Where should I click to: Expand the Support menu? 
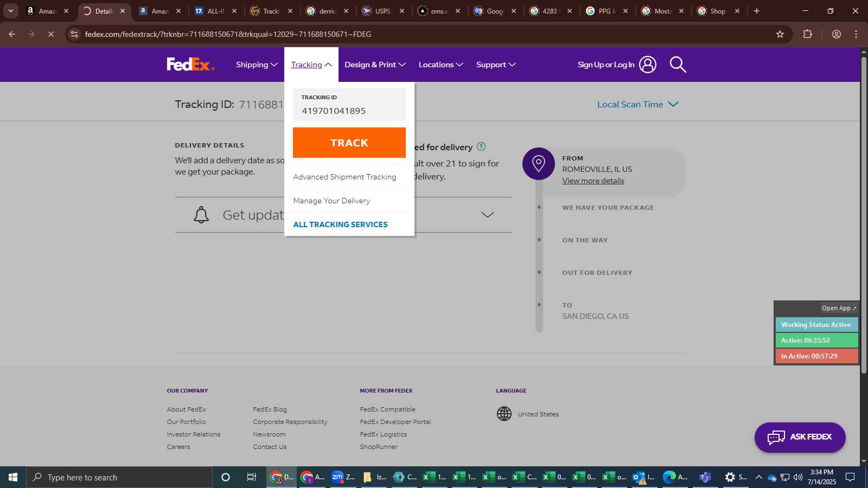(496, 65)
